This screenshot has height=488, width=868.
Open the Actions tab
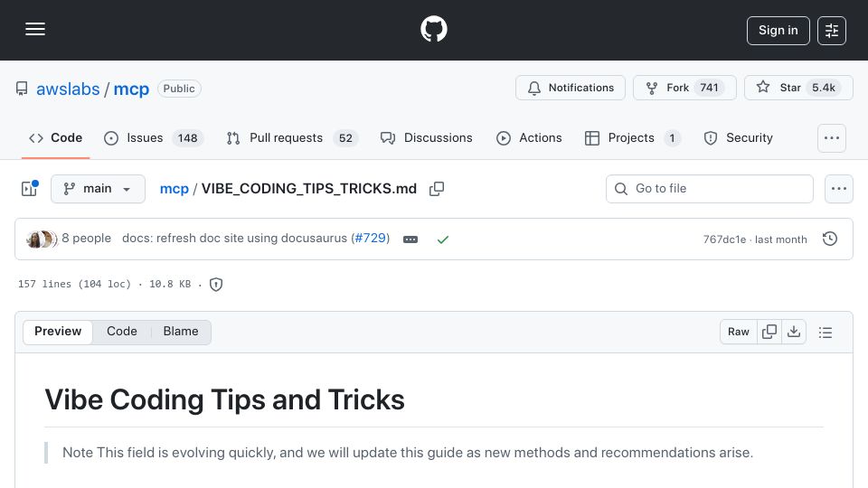(529, 137)
